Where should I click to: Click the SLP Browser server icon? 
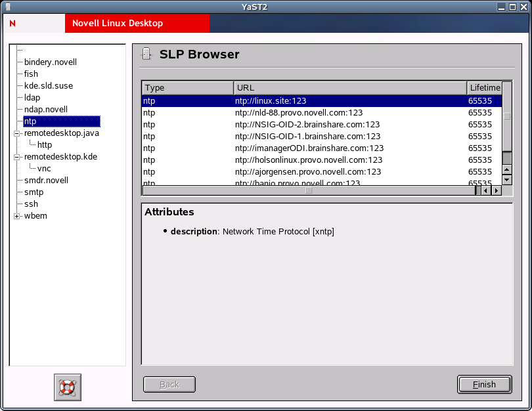tap(146, 54)
